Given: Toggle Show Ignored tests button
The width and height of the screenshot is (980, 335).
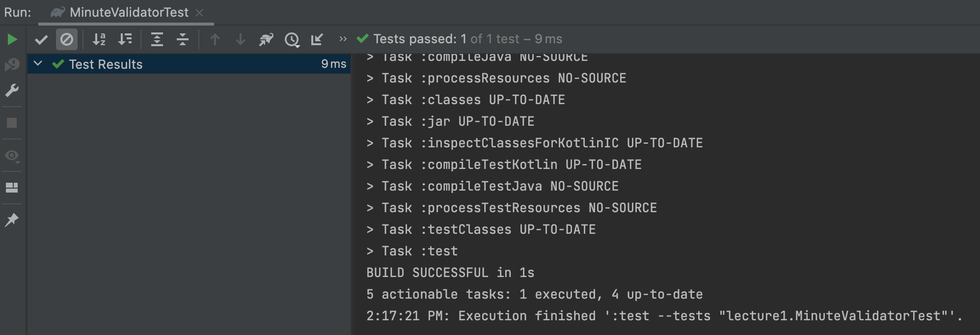Looking at the screenshot, I should click(x=66, y=39).
